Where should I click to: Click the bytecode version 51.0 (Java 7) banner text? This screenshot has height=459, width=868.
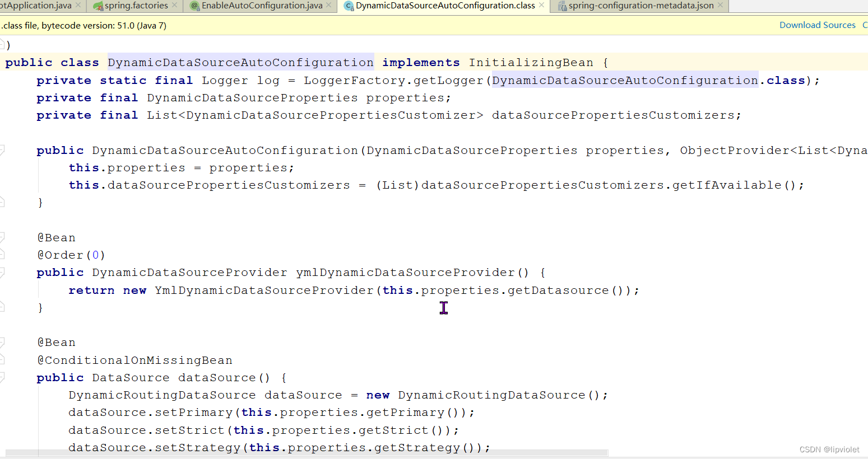pyautogui.click(x=83, y=26)
